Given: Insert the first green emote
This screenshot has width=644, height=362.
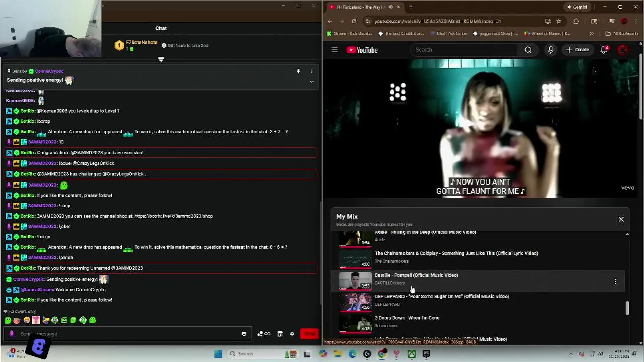Looking at the screenshot, I should click(x=8, y=320).
